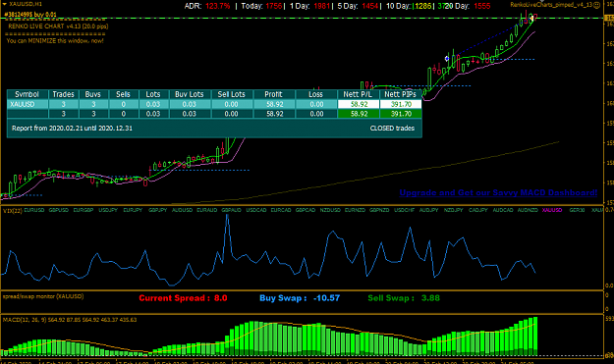Switch to AUDUSD in the symbol row
Image resolution: width=614 pixels, height=364 pixels.
[182, 210]
